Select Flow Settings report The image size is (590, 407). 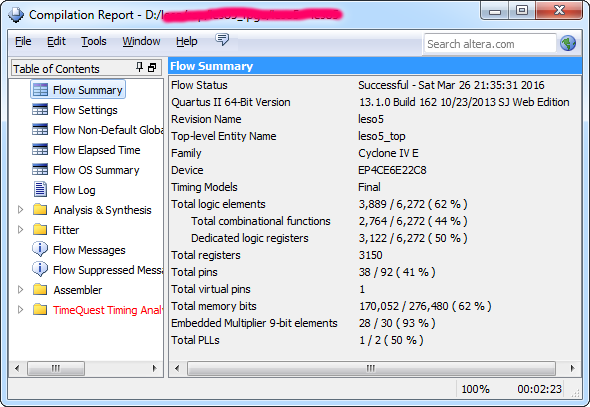point(85,110)
